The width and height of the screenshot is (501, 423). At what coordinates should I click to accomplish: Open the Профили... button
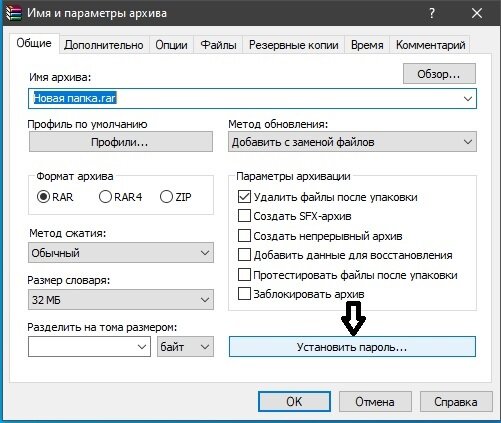tap(120, 142)
